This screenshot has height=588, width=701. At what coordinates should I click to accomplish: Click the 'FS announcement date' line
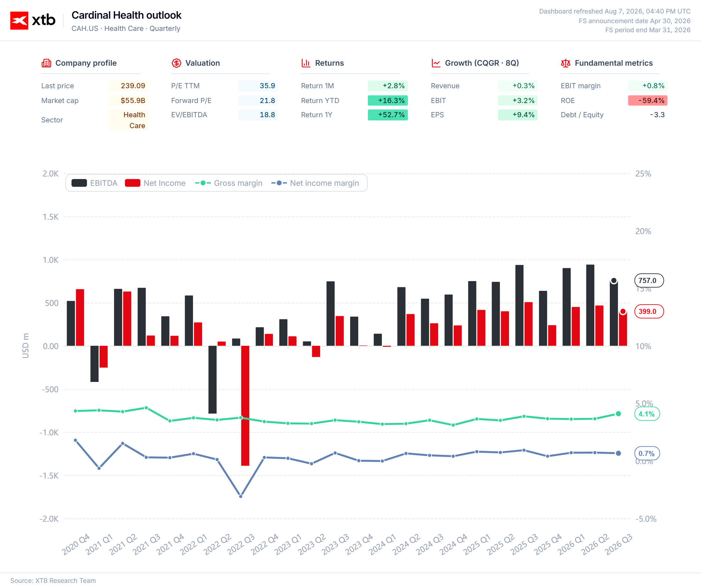[635, 21]
